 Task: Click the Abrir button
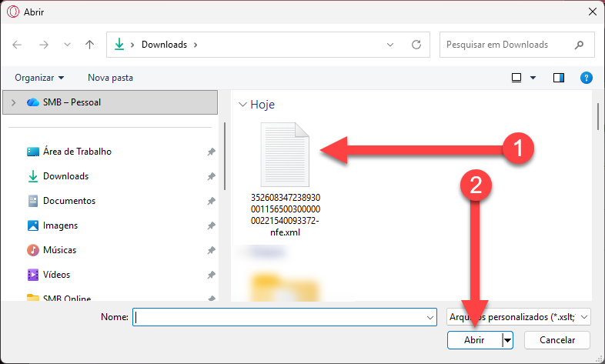[x=475, y=340]
